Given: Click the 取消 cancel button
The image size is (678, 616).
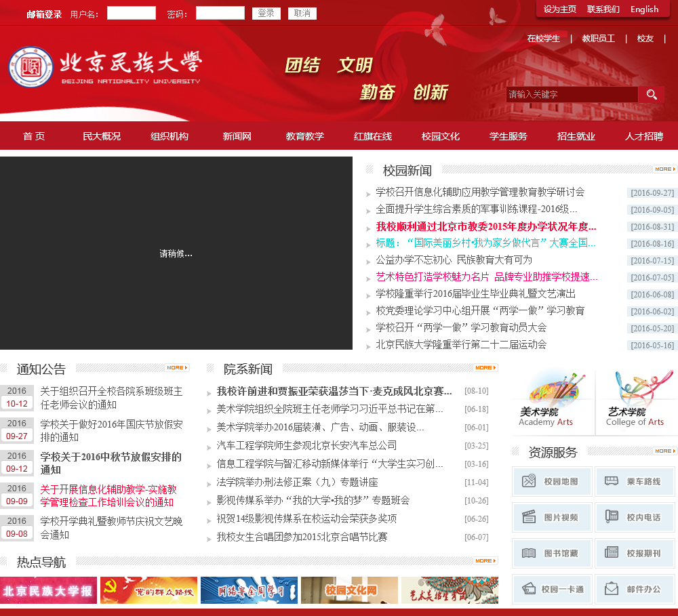Looking at the screenshot, I should pyautogui.click(x=302, y=14).
